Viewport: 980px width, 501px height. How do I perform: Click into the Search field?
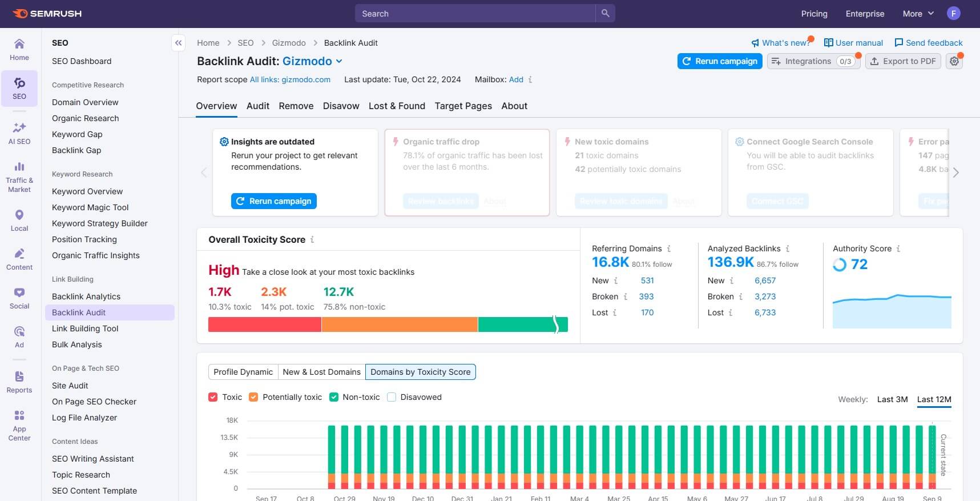[x=475, y=13]
